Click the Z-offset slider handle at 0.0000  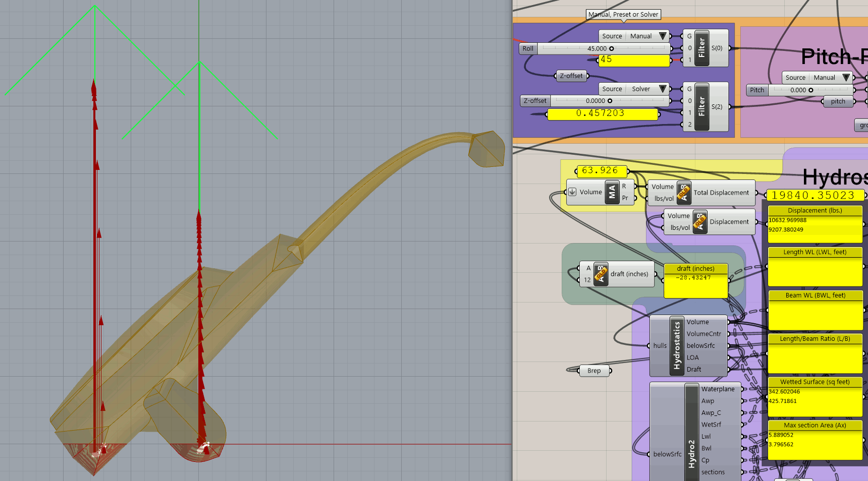(610, 101)
